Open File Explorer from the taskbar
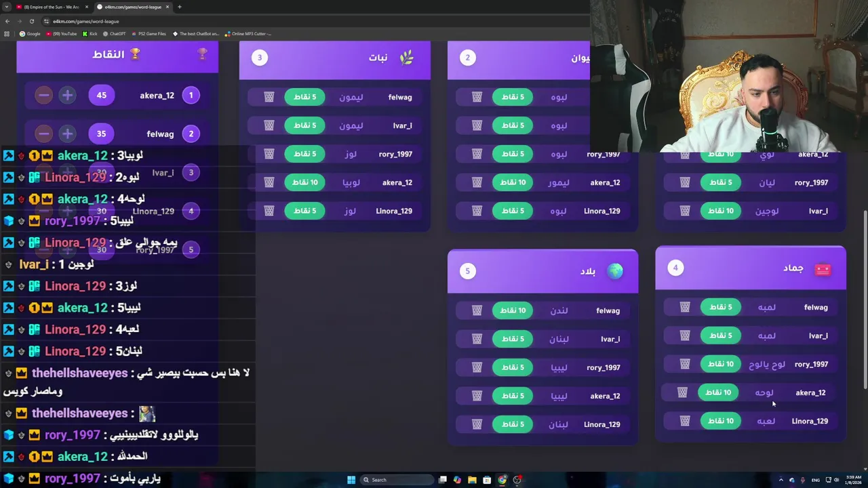868x488 pixels. click(472, 480)
